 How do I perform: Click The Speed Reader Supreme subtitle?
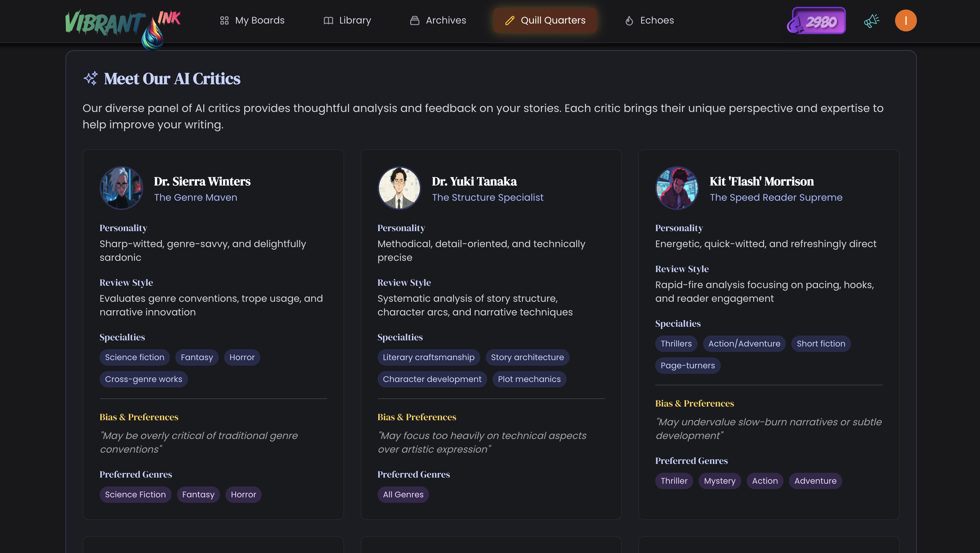pyautogui.click(x=776, y=197)
